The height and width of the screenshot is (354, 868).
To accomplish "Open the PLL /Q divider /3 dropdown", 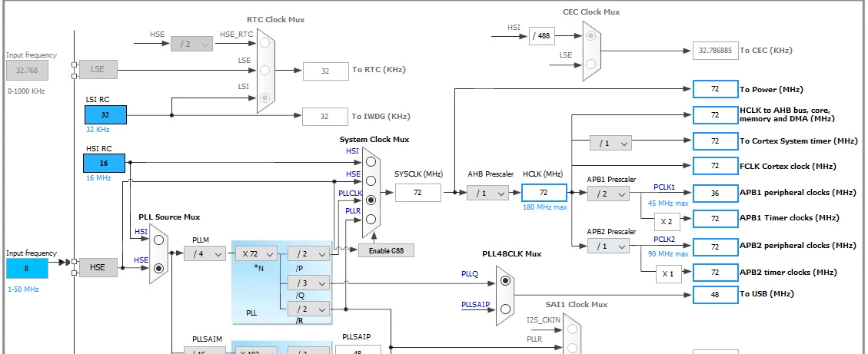I will [x=308, y=284].
